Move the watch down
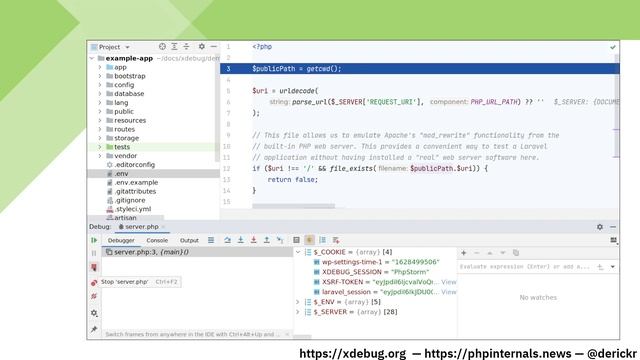 coord(503,253)
